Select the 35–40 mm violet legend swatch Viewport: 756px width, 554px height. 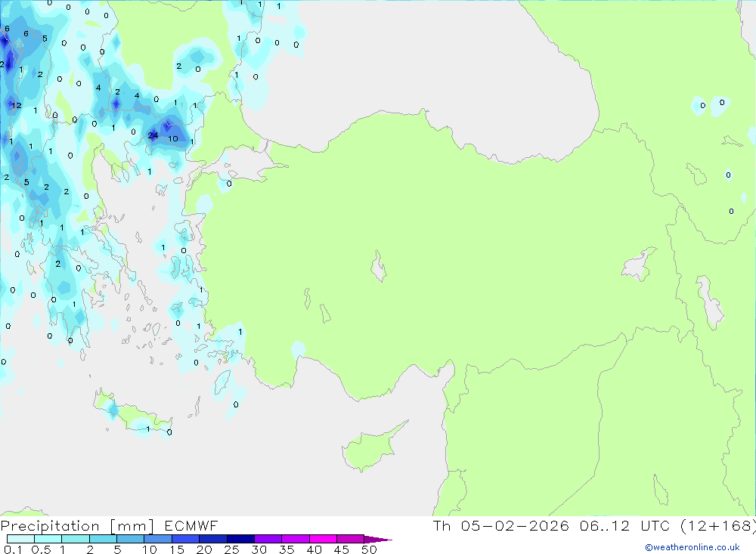pyautogui.click(x=295, y=539)
